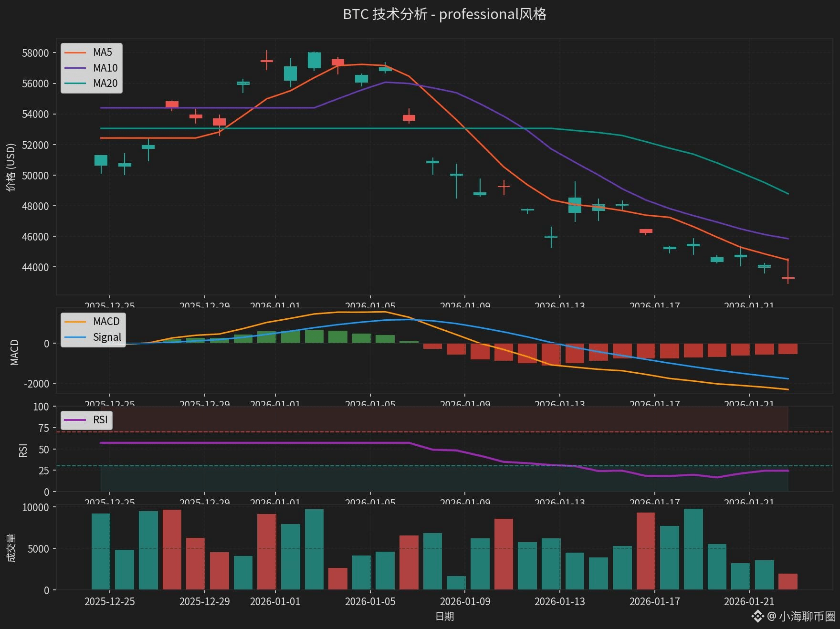The width and height of the screenshot is (840, 629).
Task: Click the 50000 price axis tick
Action: pos(35,175)
